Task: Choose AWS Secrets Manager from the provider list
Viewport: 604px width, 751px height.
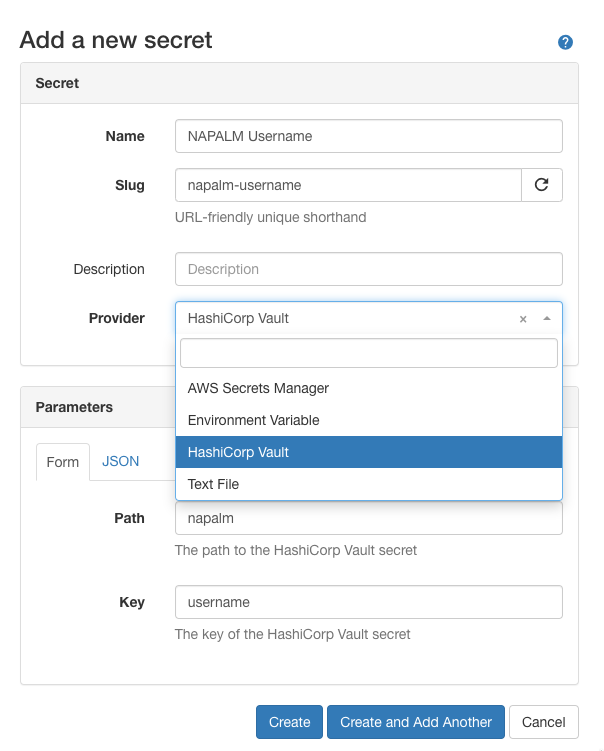Action: [x=369, y=388]
